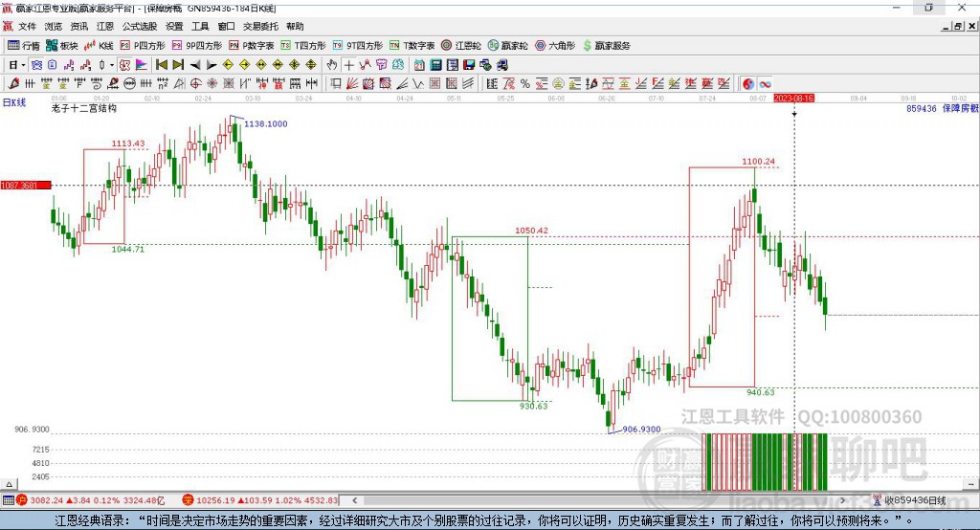Click the first yellow diamond arrow icon
Viewport: 980px width, 530px height.
click(228, 65)
